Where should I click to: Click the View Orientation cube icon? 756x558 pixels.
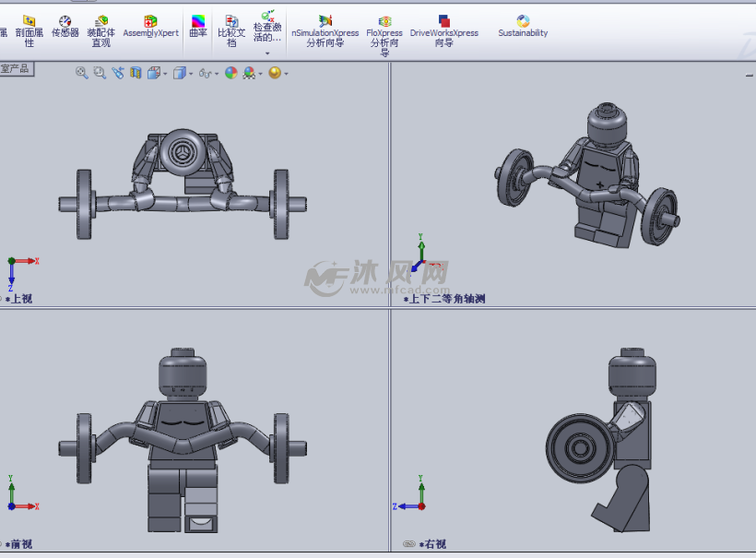click(154, 73)
